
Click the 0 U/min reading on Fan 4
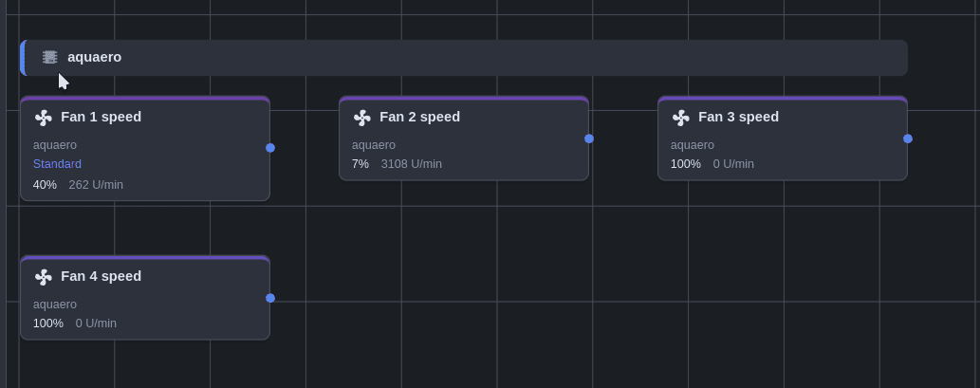pos(96,323)
